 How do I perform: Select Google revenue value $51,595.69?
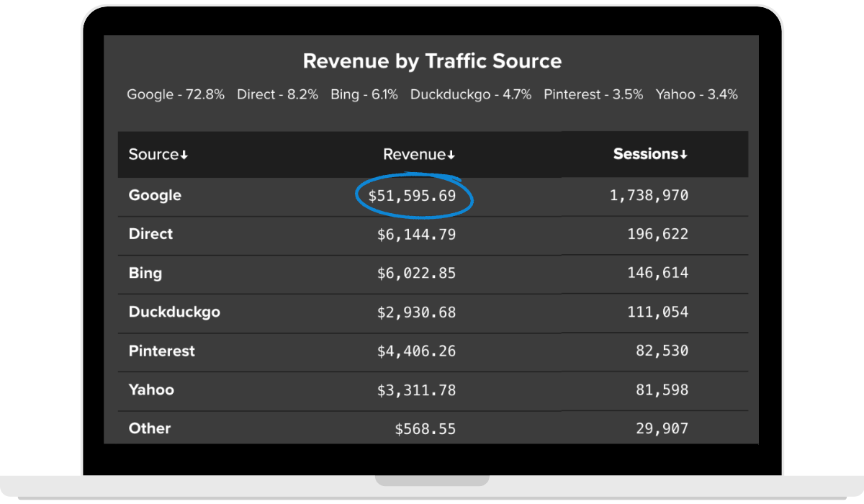pos(412,195)
